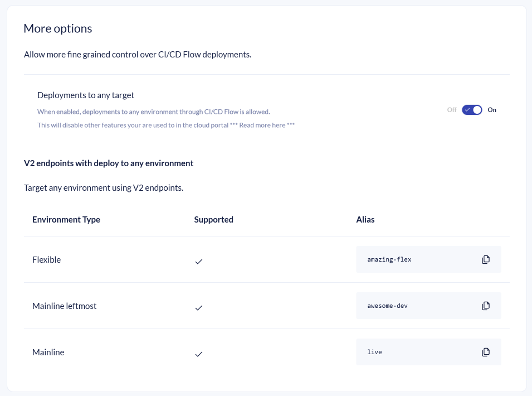Click the On label next to the switch

[492, 110]
